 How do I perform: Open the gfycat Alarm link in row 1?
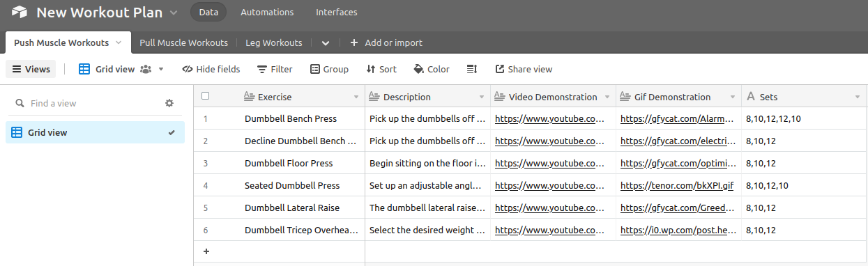[x=678, y=119]
